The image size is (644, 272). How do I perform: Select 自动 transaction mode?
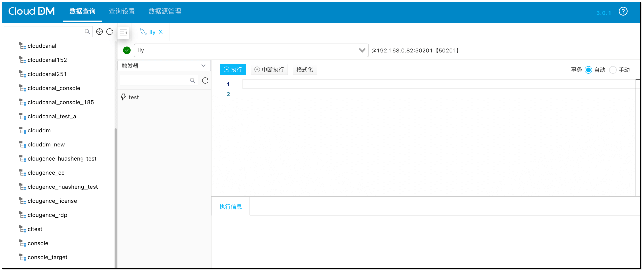[588, 70]
